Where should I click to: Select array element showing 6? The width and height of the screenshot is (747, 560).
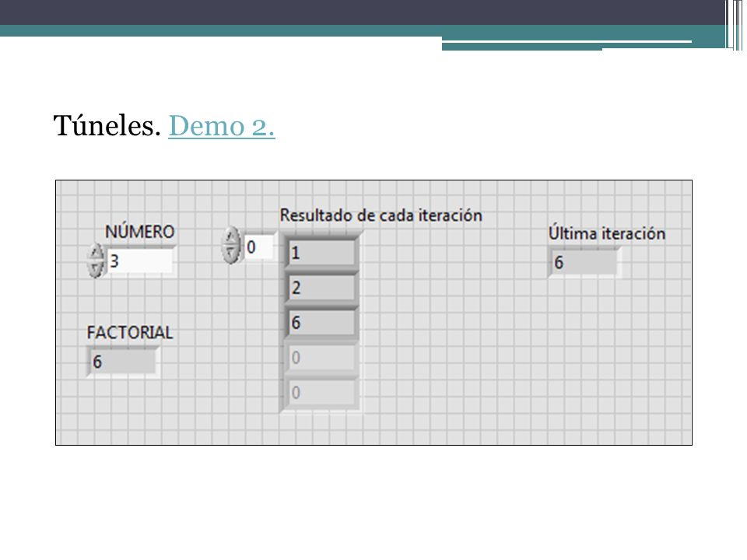tap(321, 323)
